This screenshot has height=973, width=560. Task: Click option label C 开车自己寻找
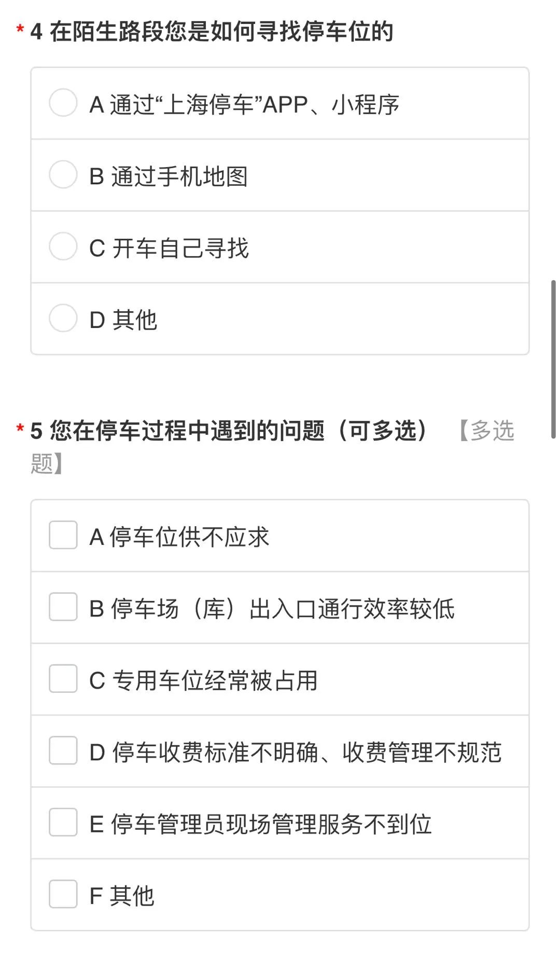coord(169,248)
